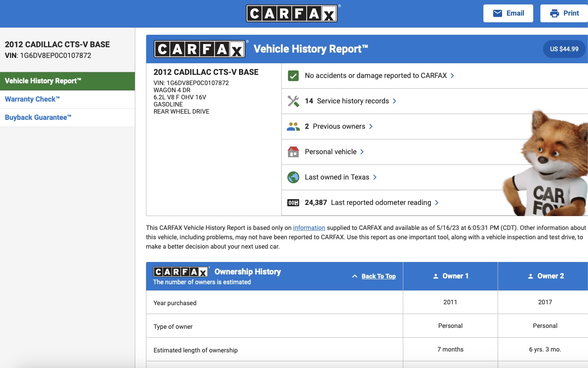Click the Estimated length of ownership label

click(x=195, y=350)
